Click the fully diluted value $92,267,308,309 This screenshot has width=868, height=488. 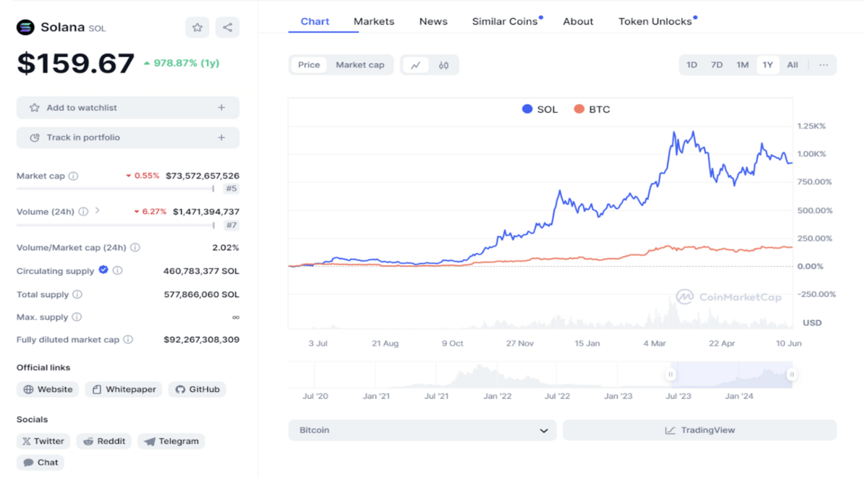click(202, 340)
